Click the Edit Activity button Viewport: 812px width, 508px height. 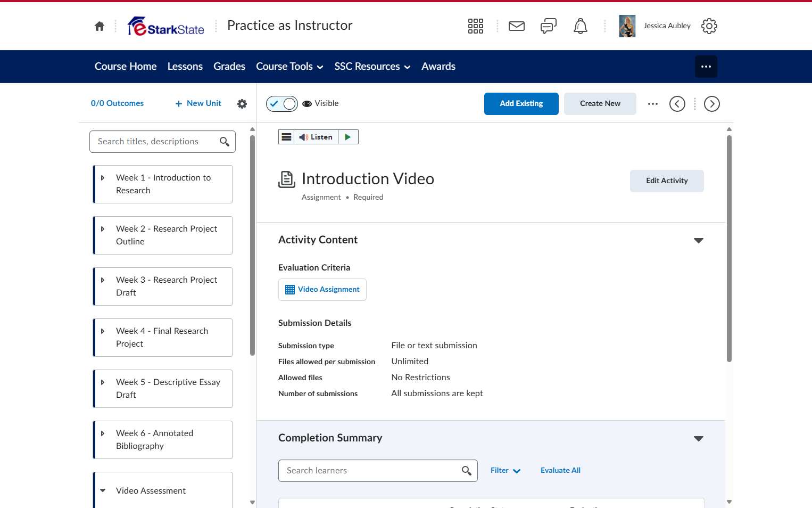[667, 181]
